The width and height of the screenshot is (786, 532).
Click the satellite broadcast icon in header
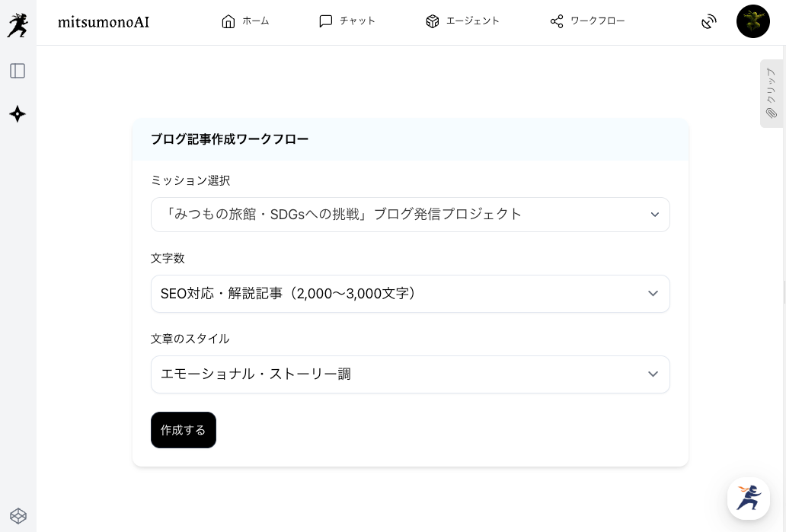pyautogui.click(x=709, y=22)
